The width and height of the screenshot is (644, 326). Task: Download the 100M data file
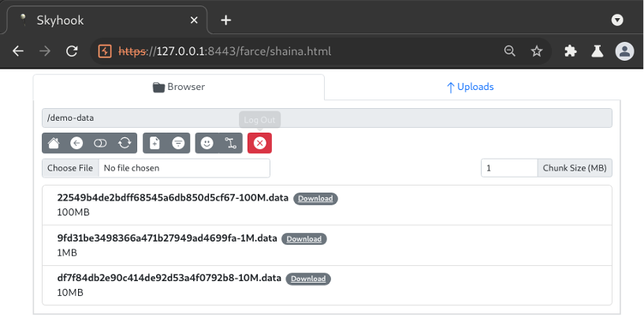point(315,199)
